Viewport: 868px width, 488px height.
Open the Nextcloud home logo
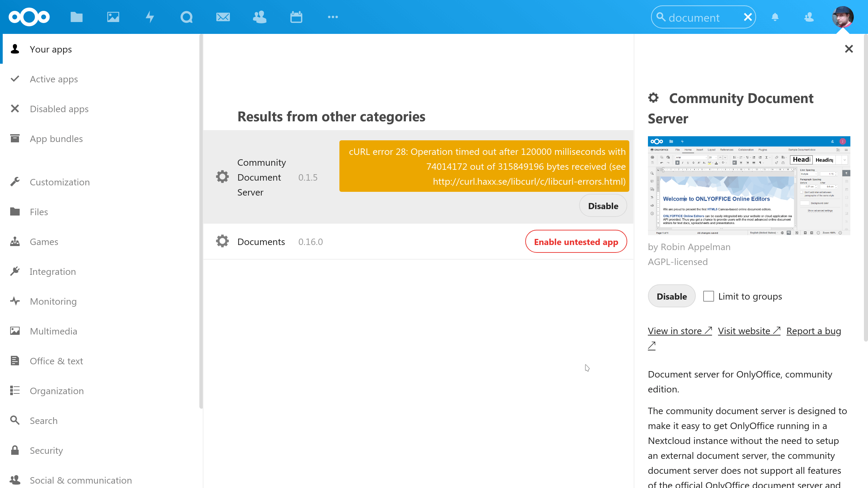coord(29,17)
